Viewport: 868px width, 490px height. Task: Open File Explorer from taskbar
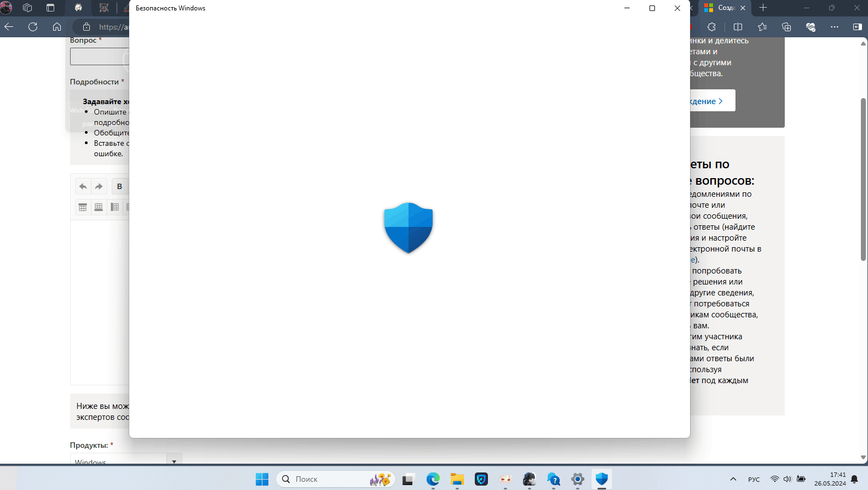pos(457,479)
